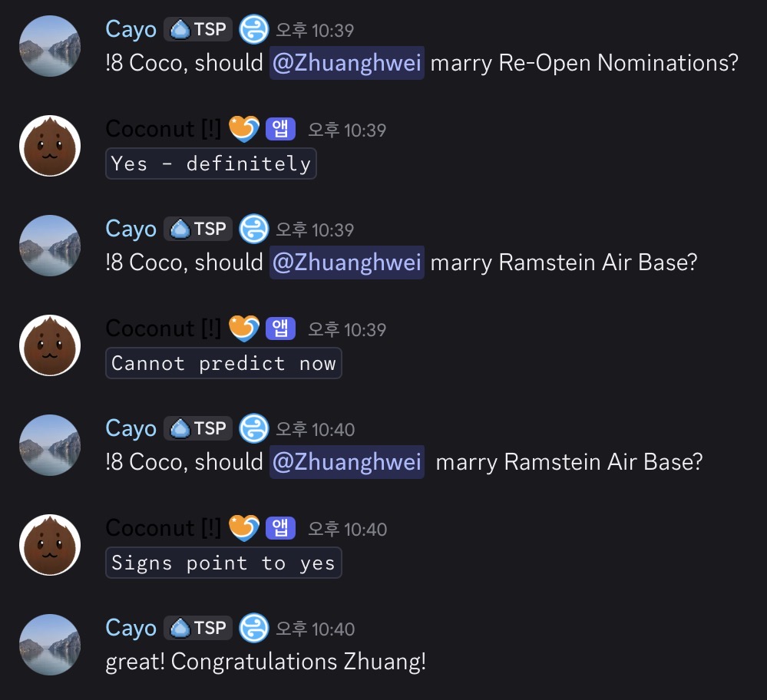The width and height of the screenshot is (767, 700).
Task: Click the TSP server tag in the first message
Action: pyautogui.click(x=198, y=29)
